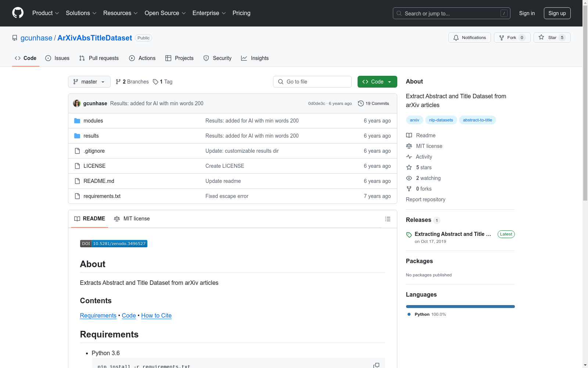Click the repository icon beside gcunhase
This screenshot has width=588, height=368.
(15, 38)
